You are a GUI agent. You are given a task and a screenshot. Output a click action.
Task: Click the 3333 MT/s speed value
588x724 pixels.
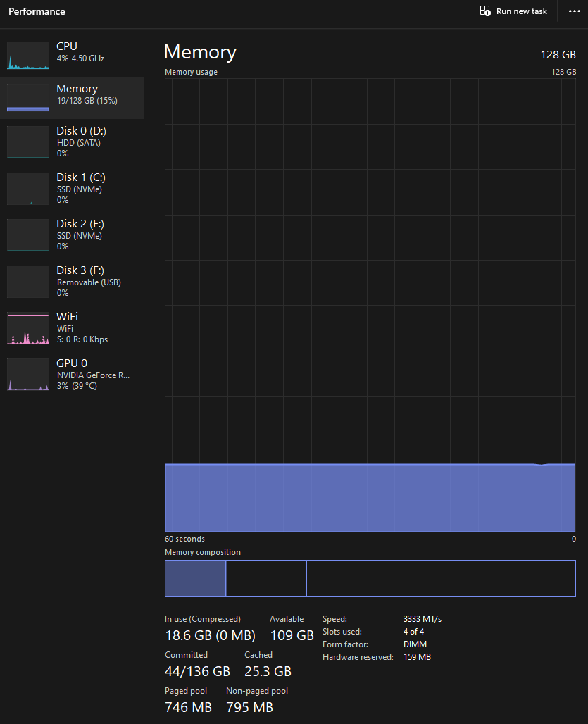tap(423, 619)
